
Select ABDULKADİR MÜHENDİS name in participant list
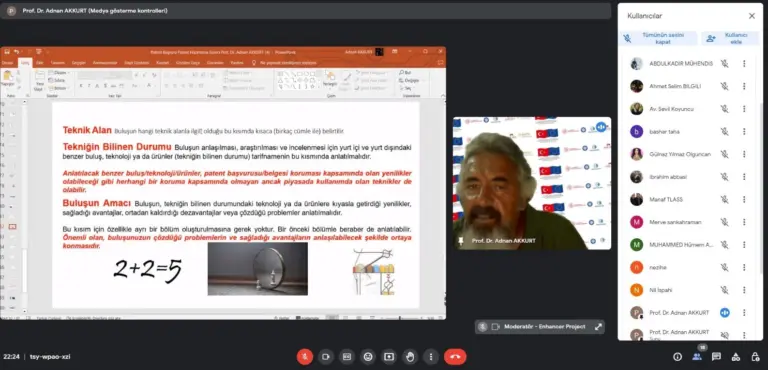point(681,64)
